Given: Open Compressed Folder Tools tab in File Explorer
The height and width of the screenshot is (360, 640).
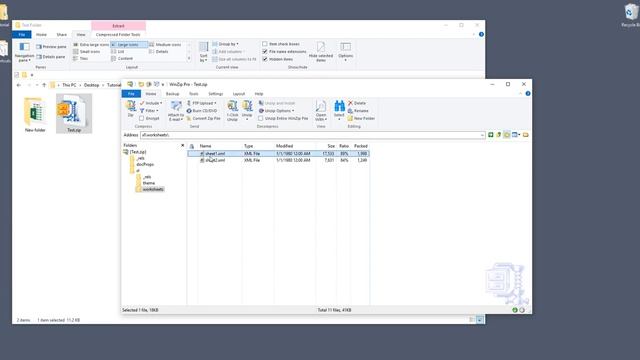Looking at the screenshot, I should tap(118, 35).
